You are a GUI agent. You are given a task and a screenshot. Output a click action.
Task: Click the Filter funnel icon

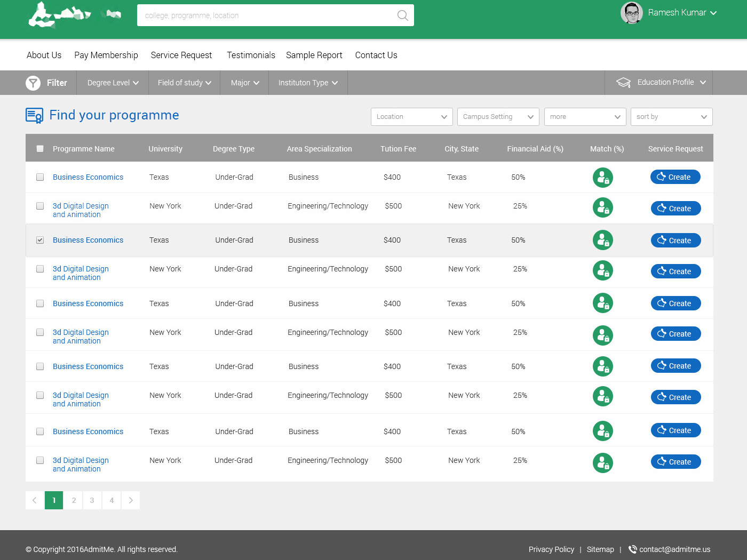tap(33, 83)
